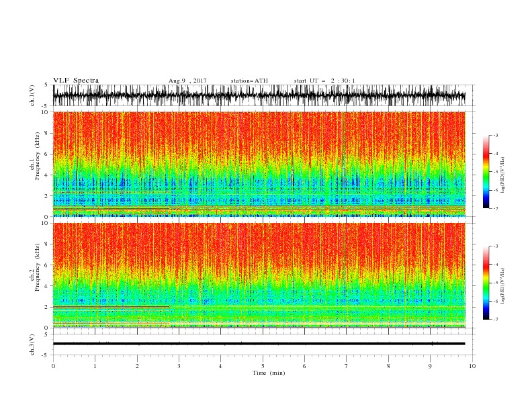Click the ch.2 spectrogram plot
532x411 pixels.
[259, 275]
